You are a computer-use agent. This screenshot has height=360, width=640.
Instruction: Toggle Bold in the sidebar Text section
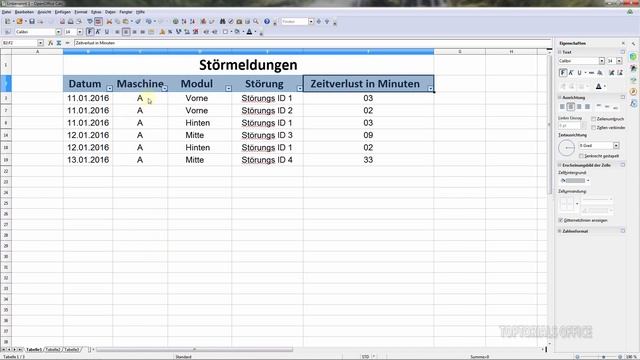[x=563, y=73]
